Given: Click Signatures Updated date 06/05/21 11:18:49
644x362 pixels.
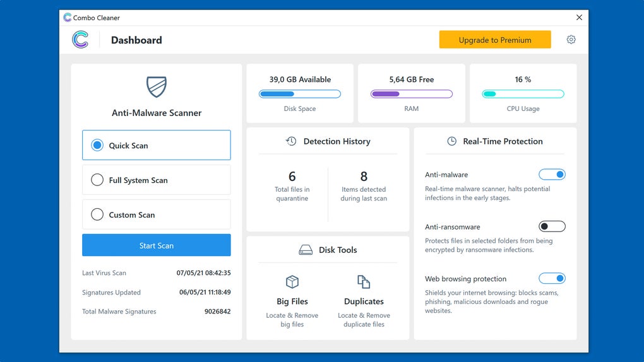Looking at the screenshot, I should tap(205, 292).
